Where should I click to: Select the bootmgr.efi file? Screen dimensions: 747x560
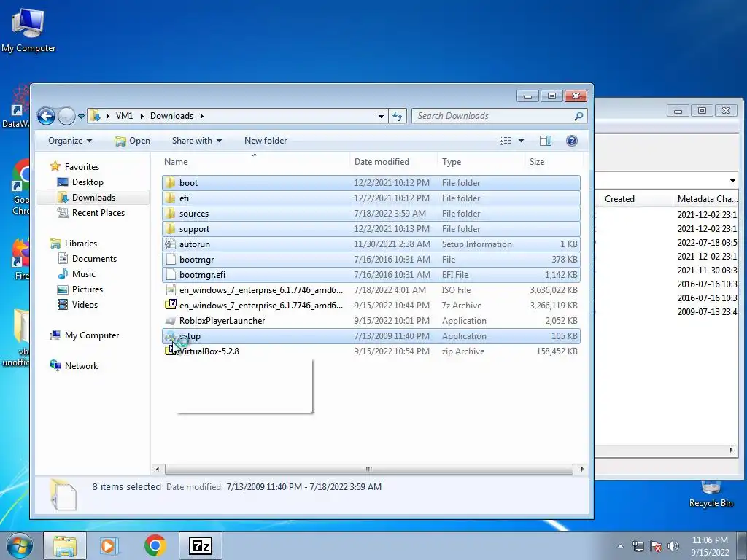click(371, 274)
